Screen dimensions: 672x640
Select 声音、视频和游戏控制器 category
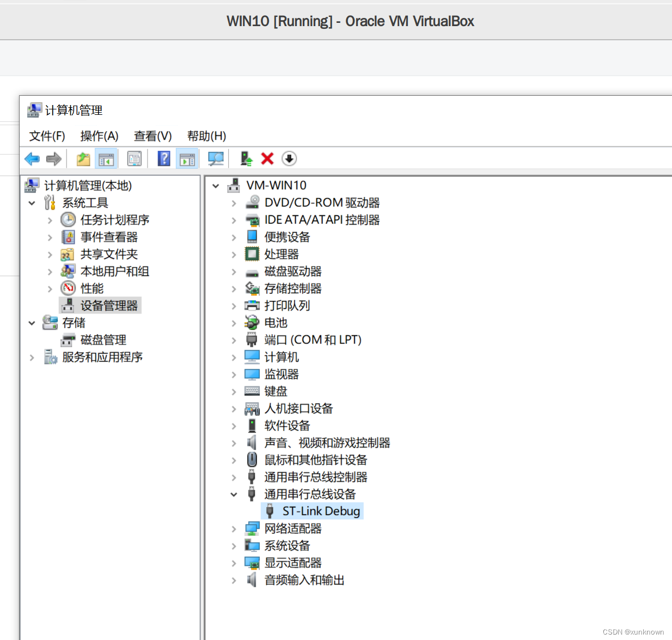coord(327,443)
